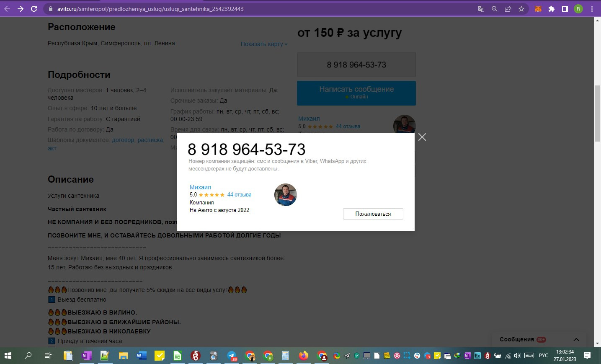Open Windows taskbar search
This screenshot has height=364, width=601.
[x=28, y=356]
